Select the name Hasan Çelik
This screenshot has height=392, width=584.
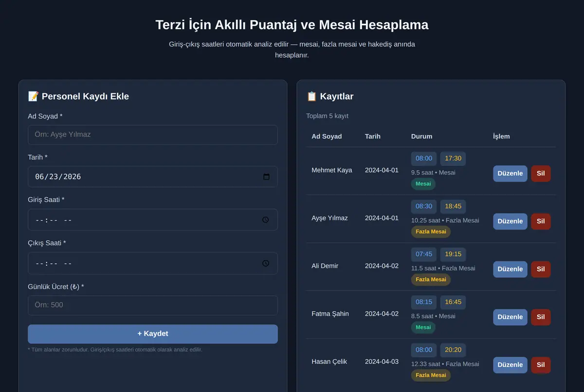(x=329, y=362)
